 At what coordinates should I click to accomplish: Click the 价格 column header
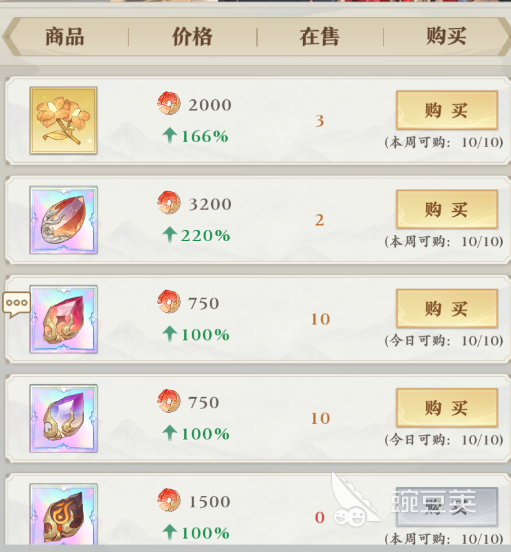(x=192, y=37)
